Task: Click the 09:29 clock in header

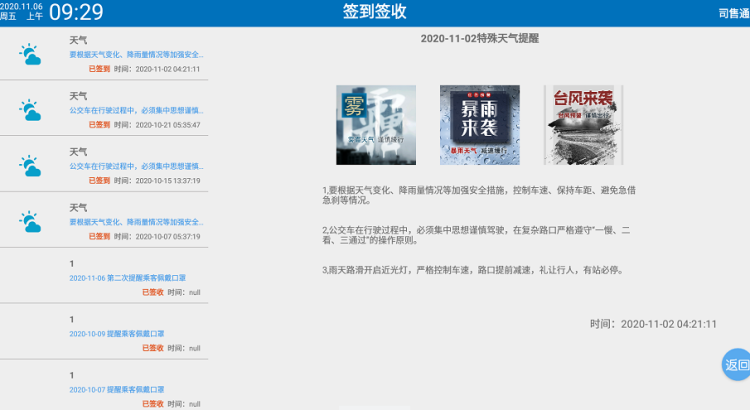Action: pyautogui.click(x=76, y=12)
